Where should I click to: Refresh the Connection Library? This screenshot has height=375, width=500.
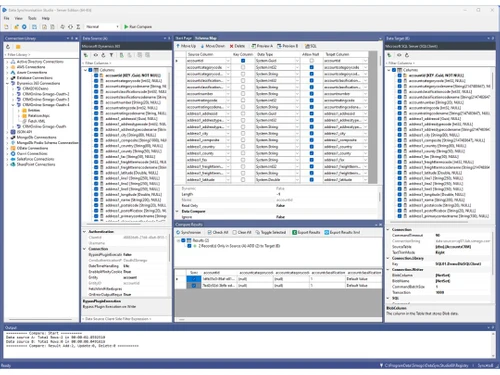click(x=8, y=47)
